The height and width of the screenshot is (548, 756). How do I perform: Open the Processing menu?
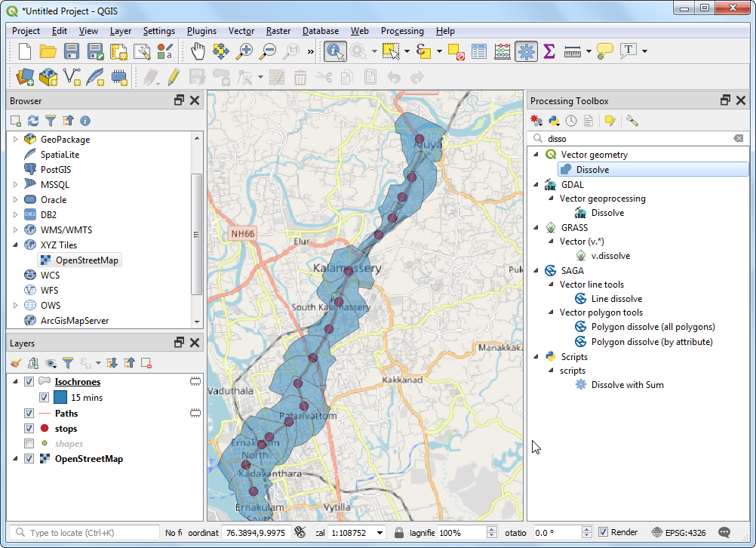pos(401,31)
